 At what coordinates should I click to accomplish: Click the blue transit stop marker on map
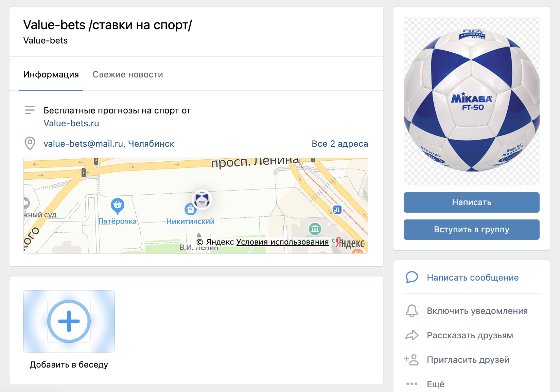click(337, 210)
